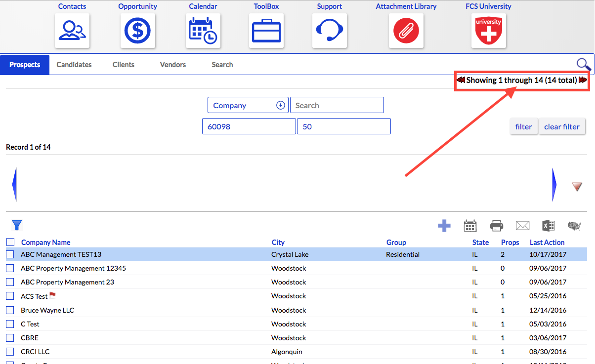This screenshot has width=595, height=364.
Task: Open the Calendar icon
Action: (x=203, y=31)
